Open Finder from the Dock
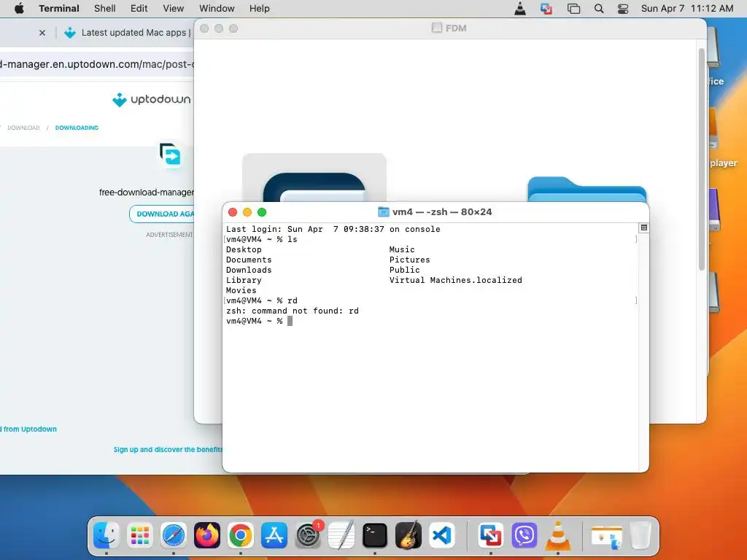The width and height of the screenshot is (747, 560). pos(106,535)
